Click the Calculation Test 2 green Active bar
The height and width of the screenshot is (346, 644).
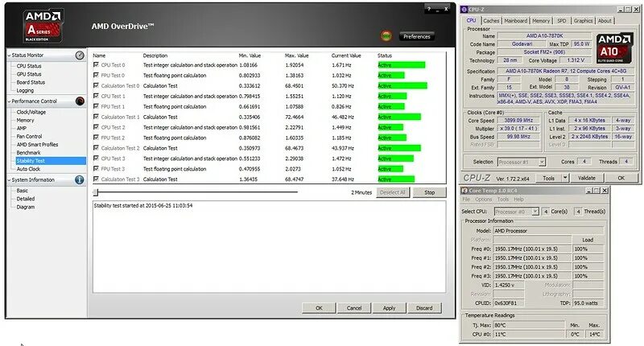(x=399, y=148)
